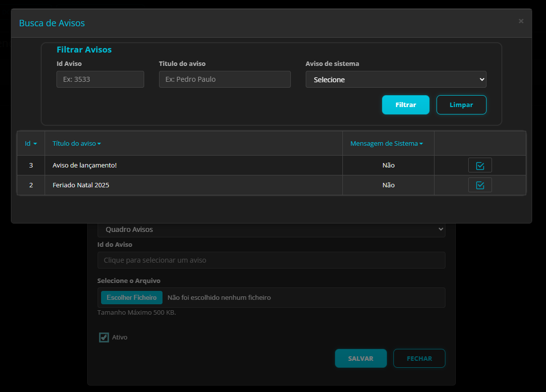This screenshot has width=546, height=392.
Task: Sort the table by Título do aviso
Action: coord(76,143)
